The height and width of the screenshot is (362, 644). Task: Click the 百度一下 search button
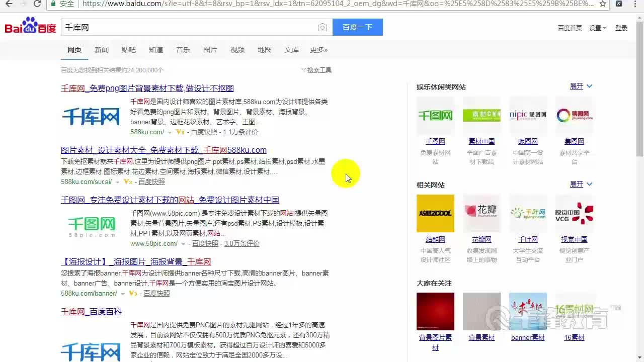[357, 27]
